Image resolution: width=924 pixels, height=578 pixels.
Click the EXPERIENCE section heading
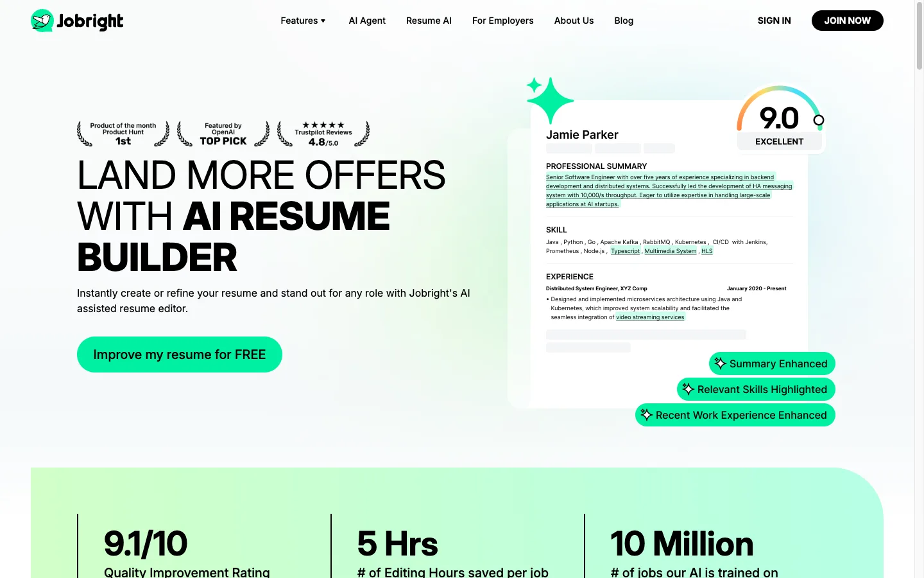tap(570, 277)
